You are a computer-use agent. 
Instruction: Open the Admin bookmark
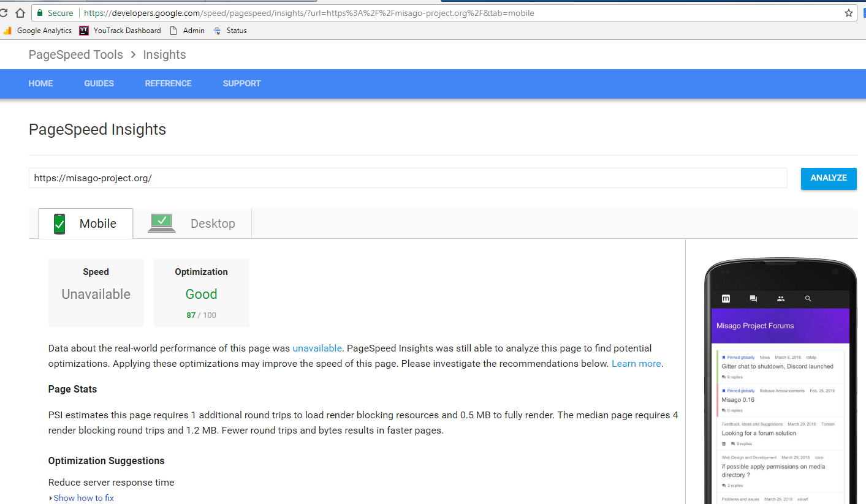point(188,31)
